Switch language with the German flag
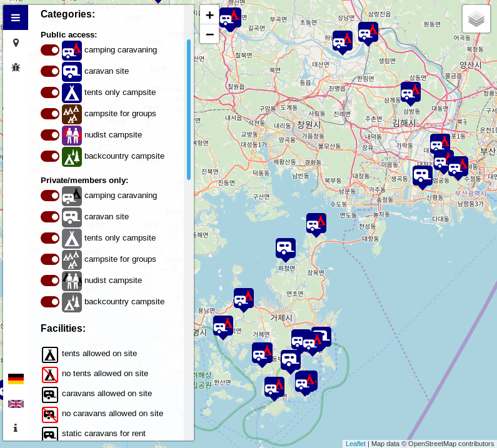The height and width of the screenshot is (448, 497). click(16, 379)
